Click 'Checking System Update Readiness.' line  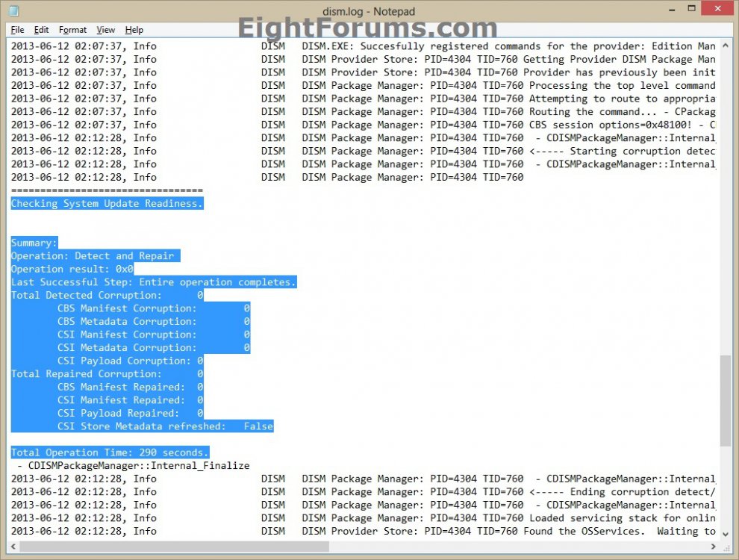[107, 204]
